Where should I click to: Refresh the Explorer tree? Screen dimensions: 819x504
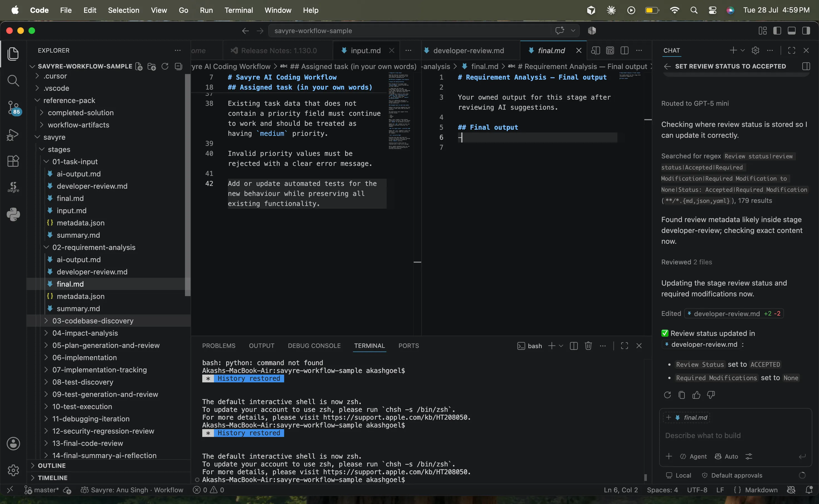(x=165, y=66)
